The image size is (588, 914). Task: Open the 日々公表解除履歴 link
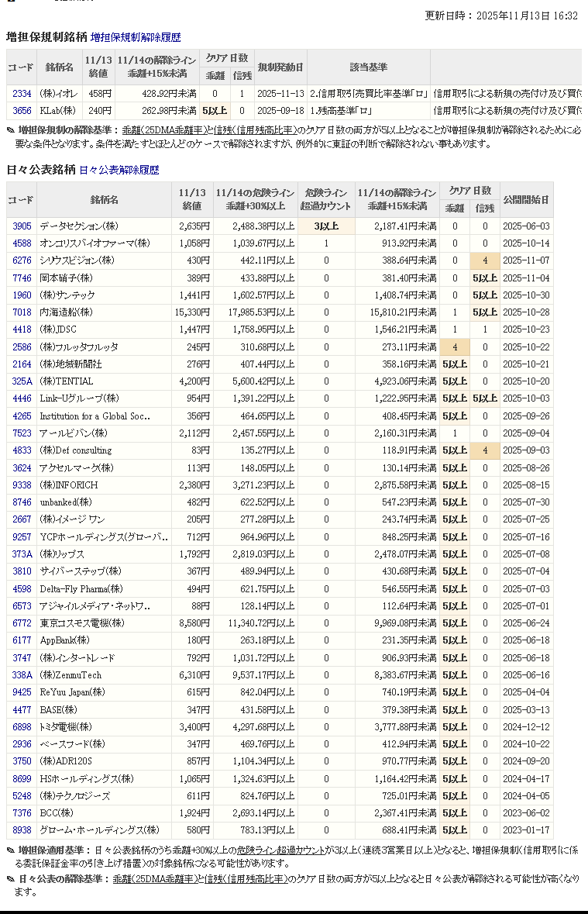pyautogui.click(x=119, y=170)
